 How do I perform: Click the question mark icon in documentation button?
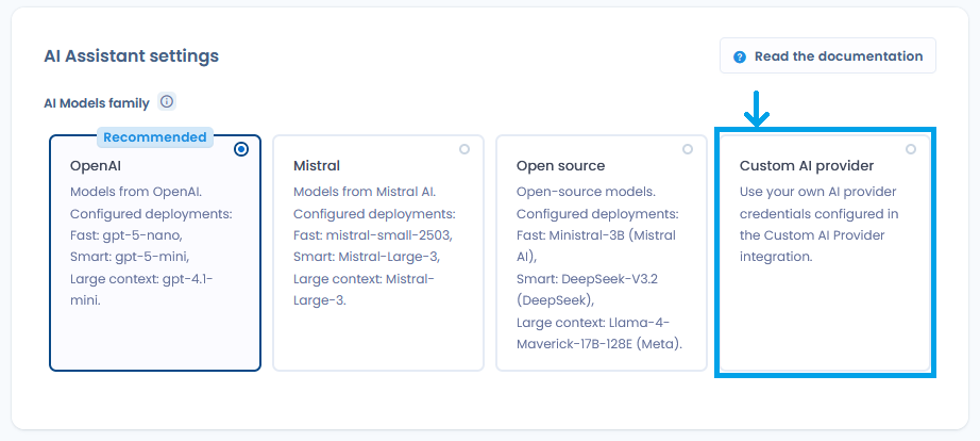coord(739,57)
